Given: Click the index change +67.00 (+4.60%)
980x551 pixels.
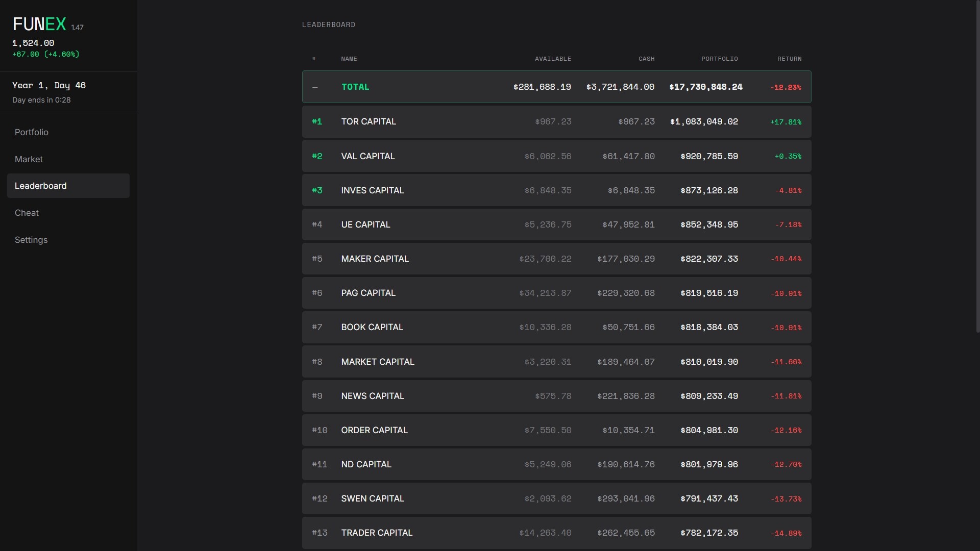Looking at the screenshot, I should 46,54.
